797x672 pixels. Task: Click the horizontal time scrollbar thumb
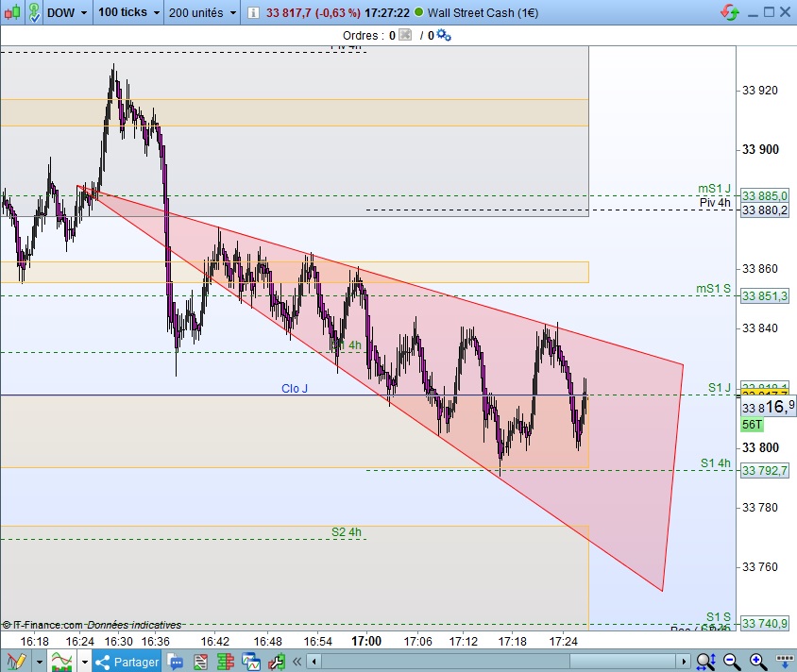pos(623,662)
